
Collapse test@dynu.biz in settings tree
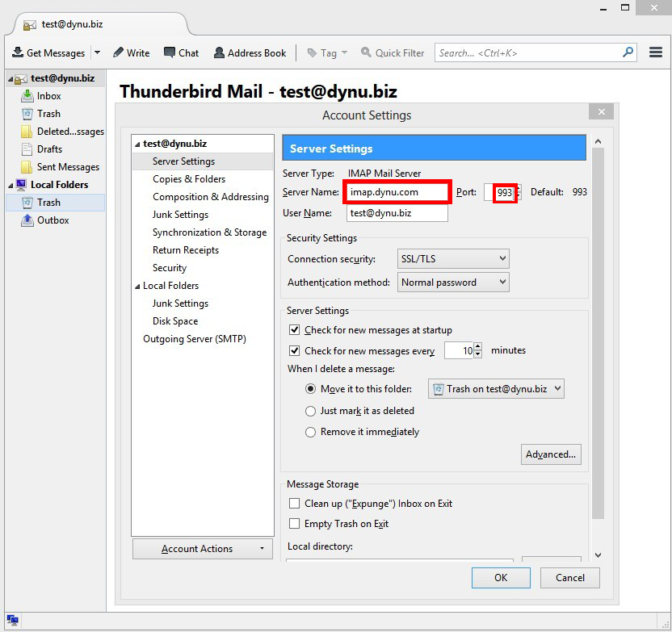[137, 144]
